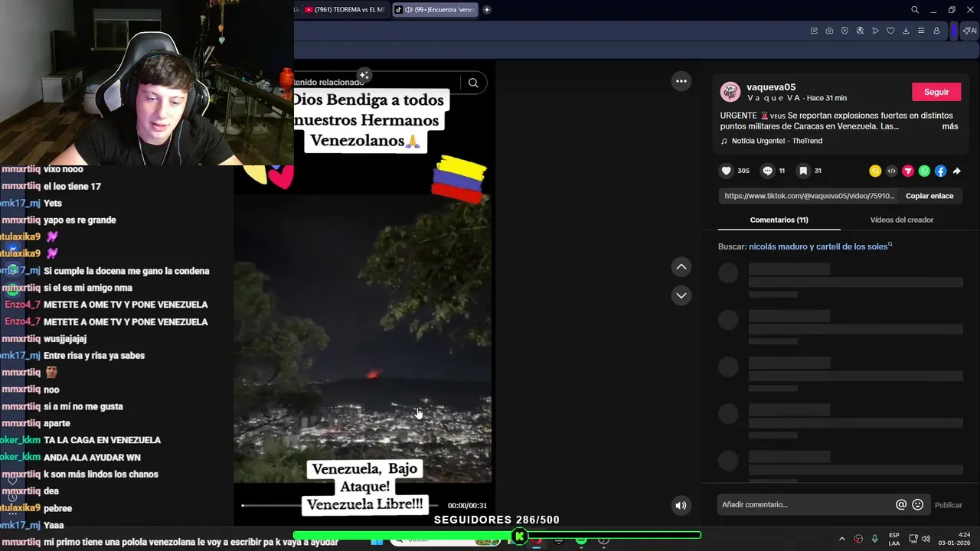The image size is (980, 551).
Task: Open browser account profile icon
Action: pyautogui.click(x=936, y=31)
